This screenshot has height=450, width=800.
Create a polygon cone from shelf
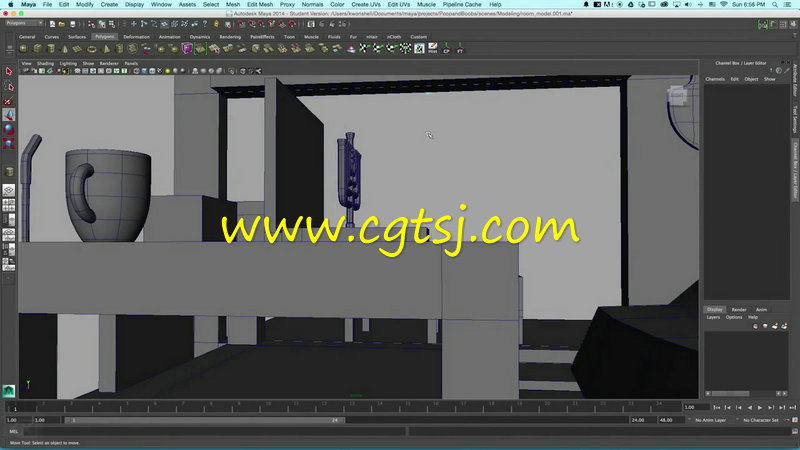click(x=64, y=48)
